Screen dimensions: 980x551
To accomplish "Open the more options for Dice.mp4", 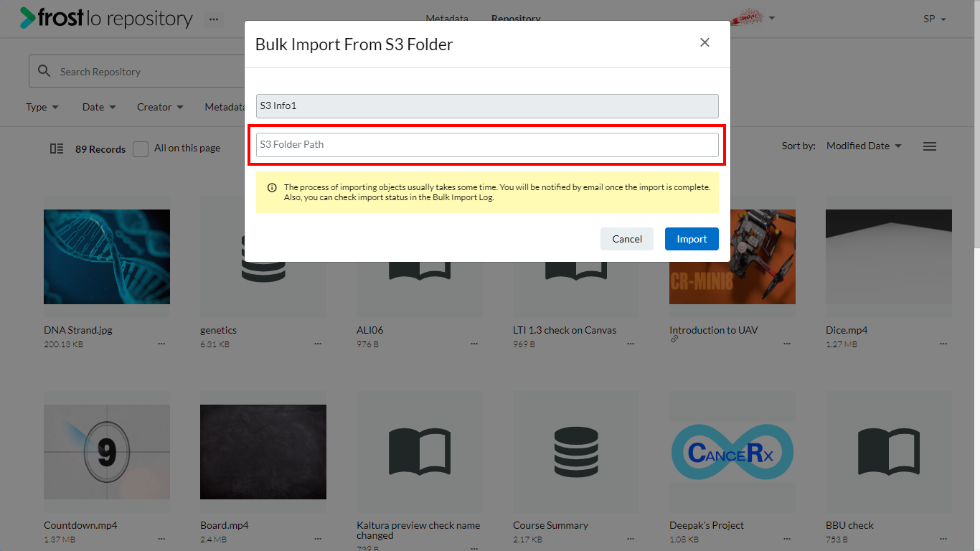I will (x=943, y=344).
